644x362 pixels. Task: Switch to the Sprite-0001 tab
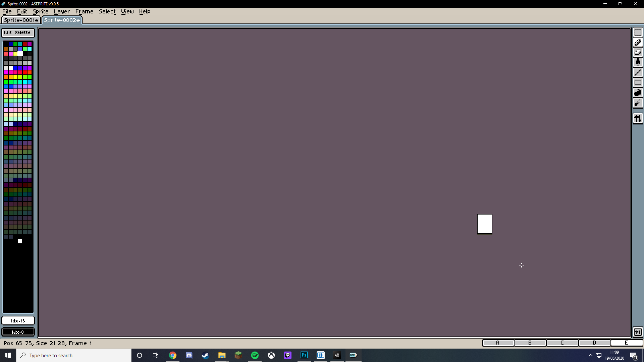(21, 20)
